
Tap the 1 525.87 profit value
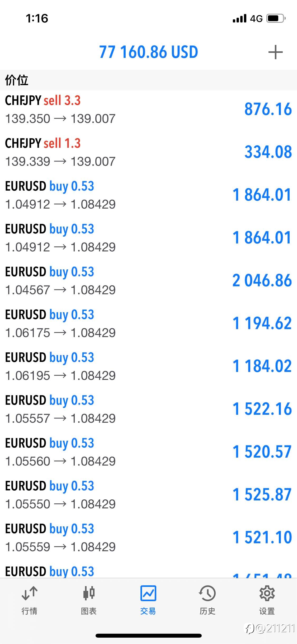coord(262,494)
